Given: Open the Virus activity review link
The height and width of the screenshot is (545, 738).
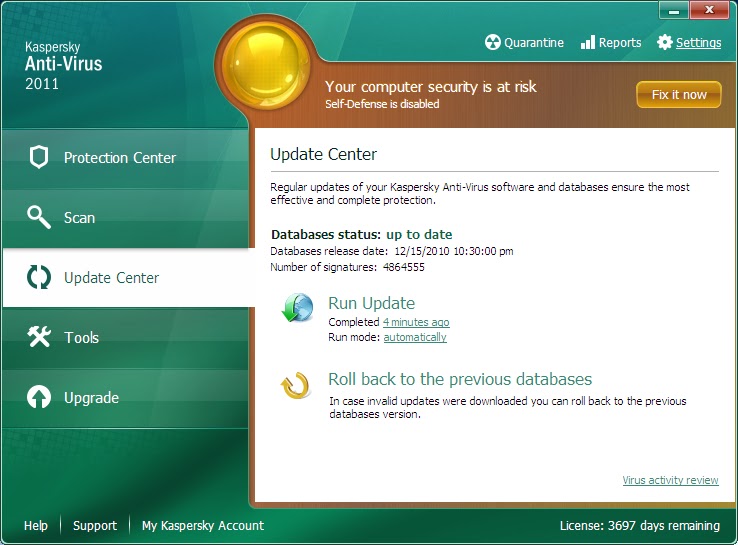Looking at the screenshot, I should coord(670,480).
